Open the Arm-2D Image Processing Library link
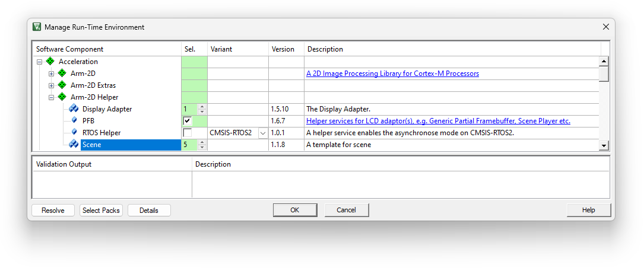The image size is (644, 271). tap(392, 74)
